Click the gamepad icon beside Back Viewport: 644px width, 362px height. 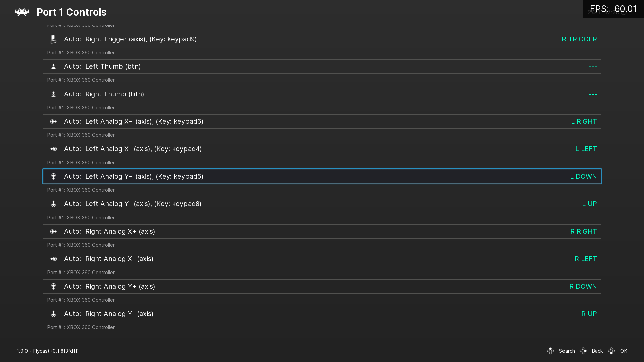[583, 351]
